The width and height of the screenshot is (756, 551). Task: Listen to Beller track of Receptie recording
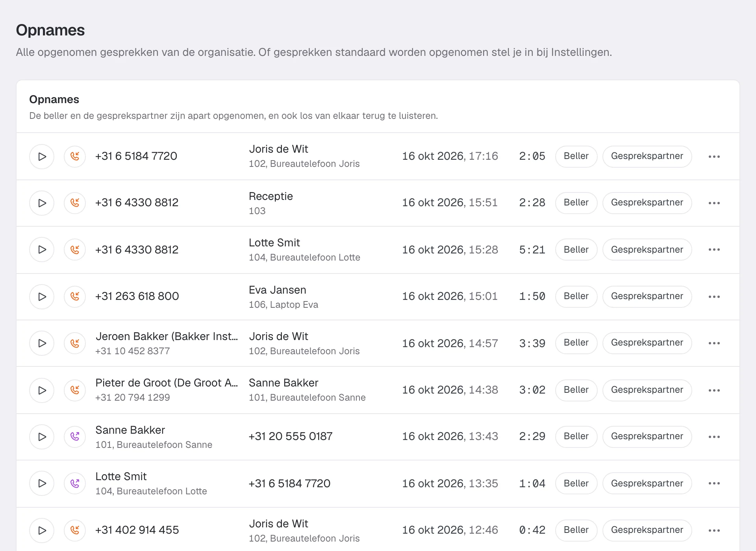(576, 203)
